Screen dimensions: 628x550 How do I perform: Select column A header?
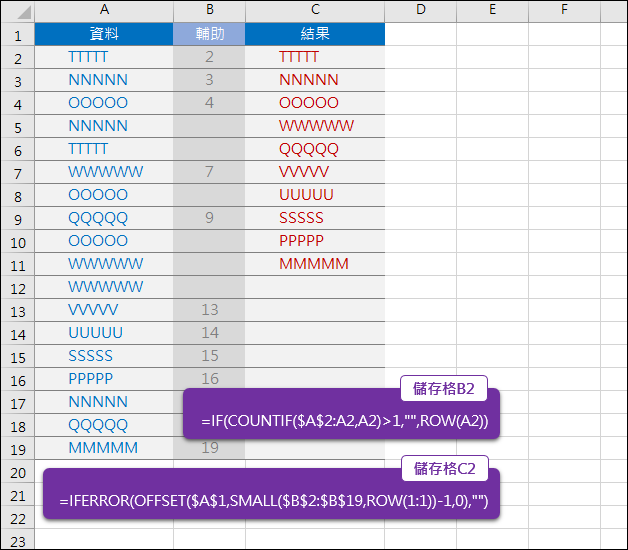coord(104,11)
